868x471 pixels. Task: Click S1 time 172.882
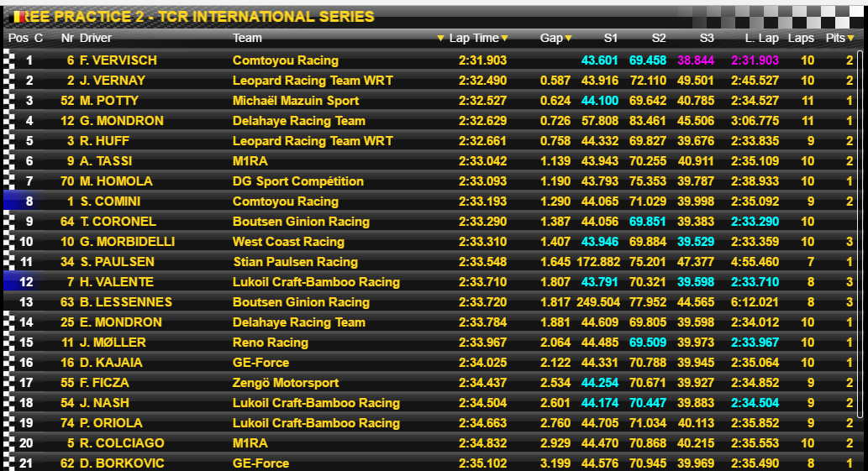[598, 262]
